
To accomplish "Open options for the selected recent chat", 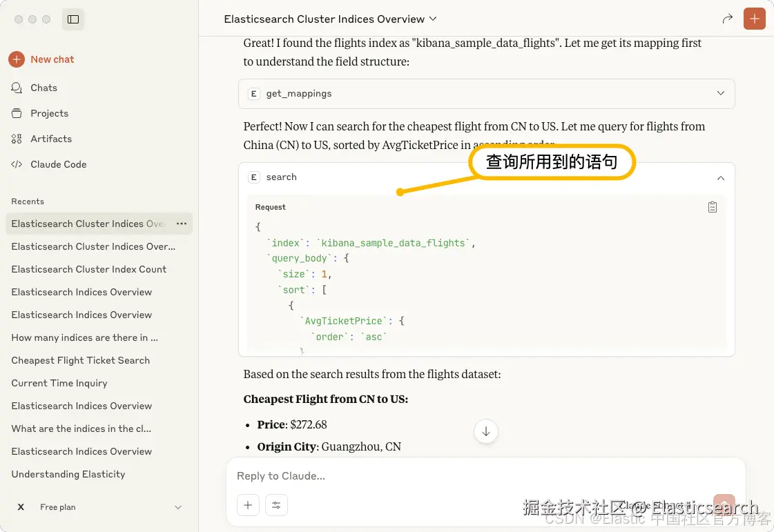I will [x=182, y=224].
